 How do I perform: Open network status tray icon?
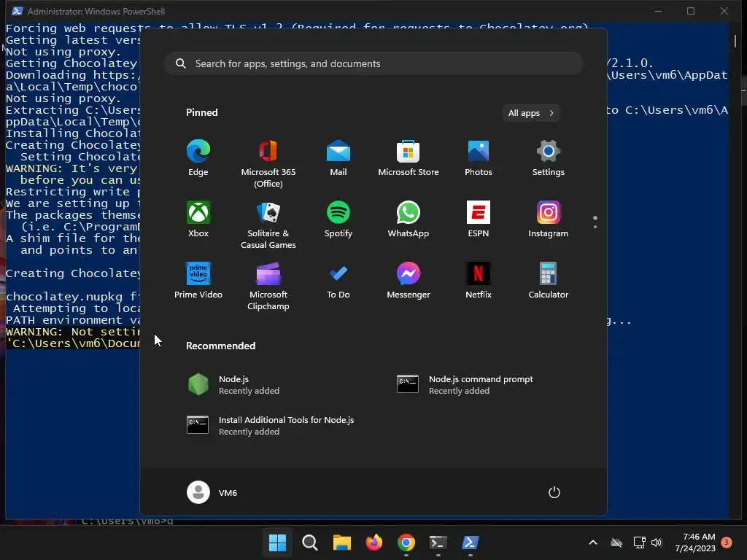point(639,542)
